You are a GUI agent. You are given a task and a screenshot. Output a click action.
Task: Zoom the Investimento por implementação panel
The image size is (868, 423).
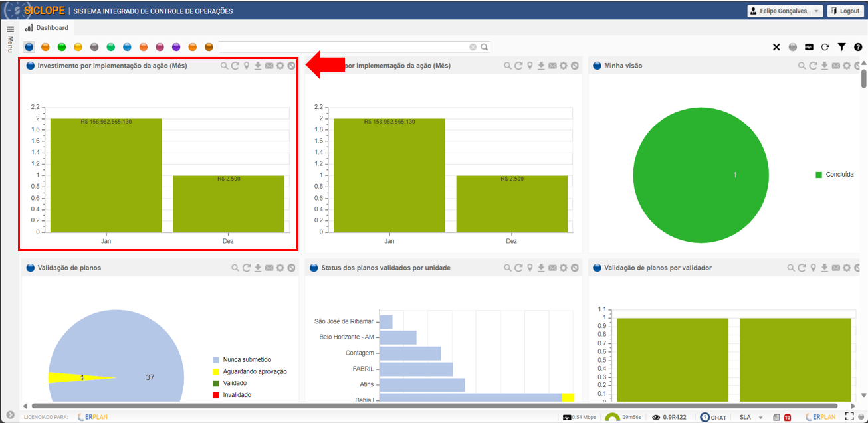tap(225, 66)
